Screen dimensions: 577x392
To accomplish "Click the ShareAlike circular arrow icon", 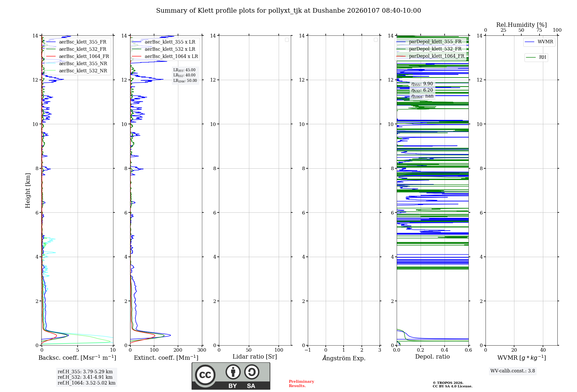I will [252, 372].
